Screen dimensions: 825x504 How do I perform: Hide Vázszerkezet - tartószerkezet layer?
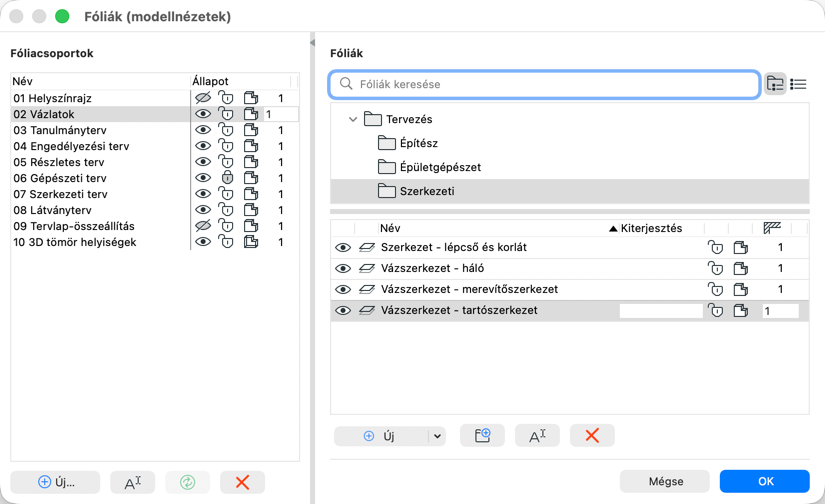point(343,310)
